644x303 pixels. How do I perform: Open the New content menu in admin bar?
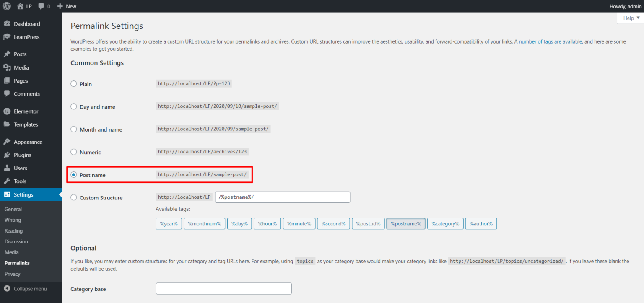(67, 6)
